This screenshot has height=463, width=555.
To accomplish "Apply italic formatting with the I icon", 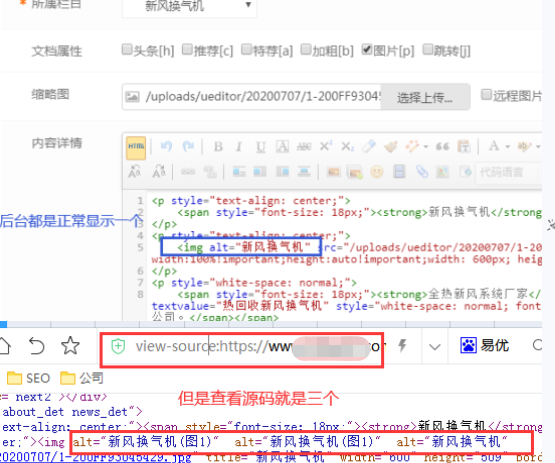I will [x=239, y=147].
